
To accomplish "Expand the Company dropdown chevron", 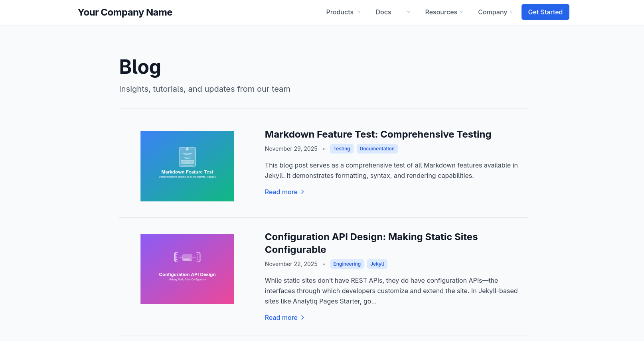I will [x=511, y=12].
